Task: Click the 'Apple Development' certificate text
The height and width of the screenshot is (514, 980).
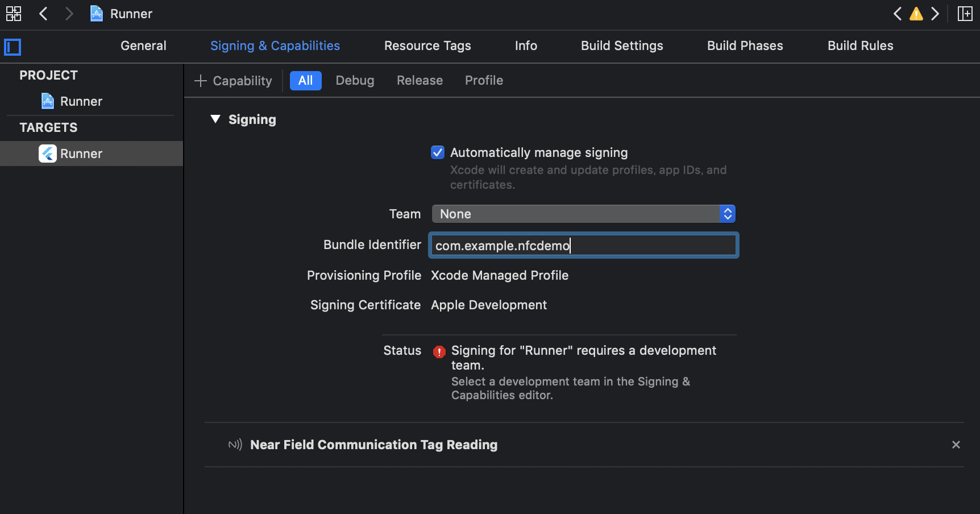Action: [x=489, y=305]
